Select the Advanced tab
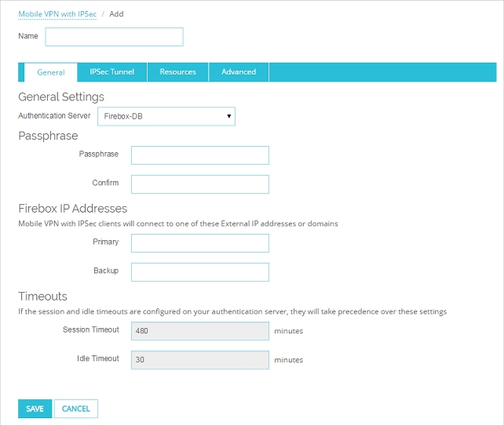 pos(239,72)
